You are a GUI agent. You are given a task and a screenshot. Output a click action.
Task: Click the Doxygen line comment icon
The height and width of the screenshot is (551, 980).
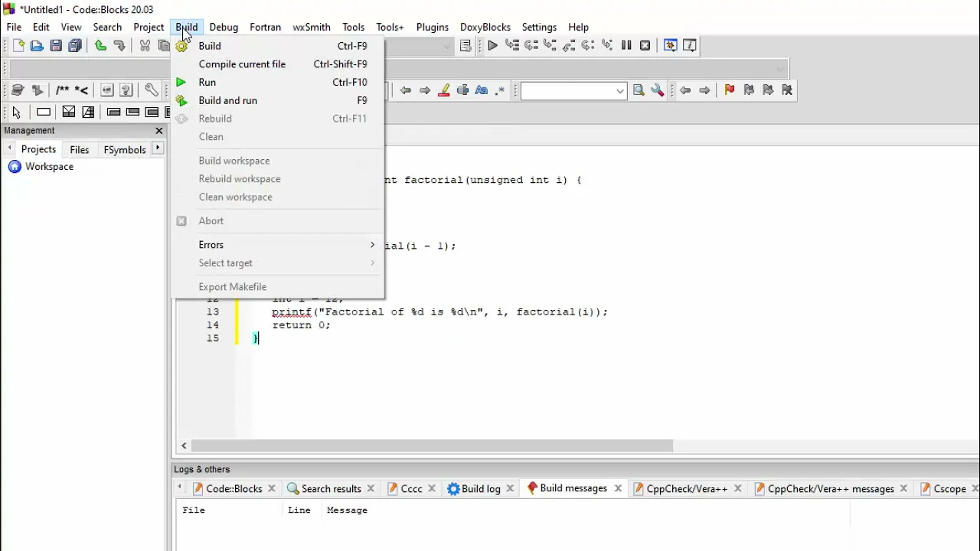point(81,90)
